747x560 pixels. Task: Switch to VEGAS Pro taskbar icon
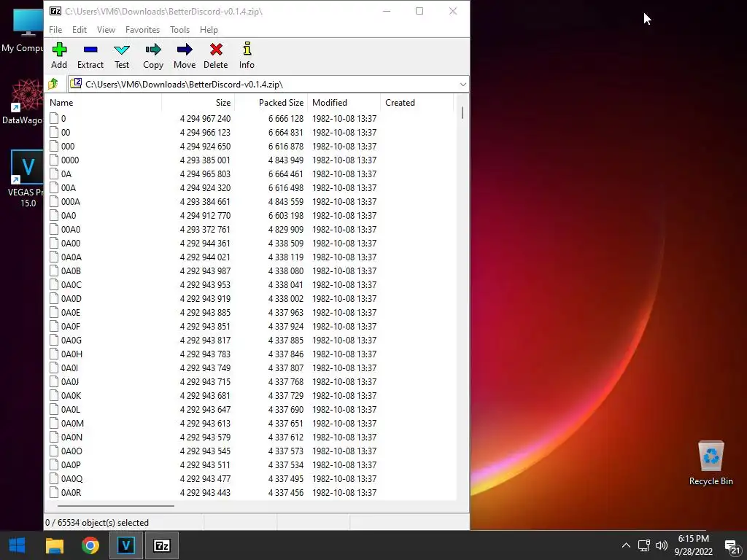click(x=125, y=545)
